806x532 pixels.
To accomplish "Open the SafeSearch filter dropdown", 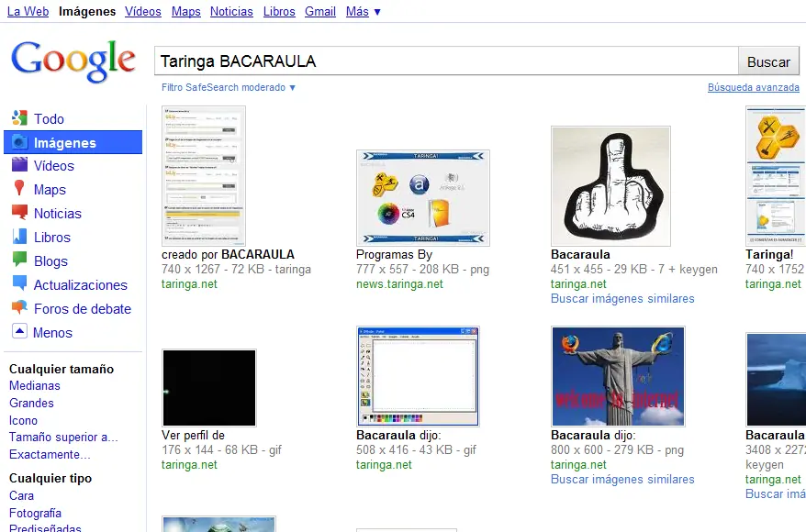I will point(229,87).
